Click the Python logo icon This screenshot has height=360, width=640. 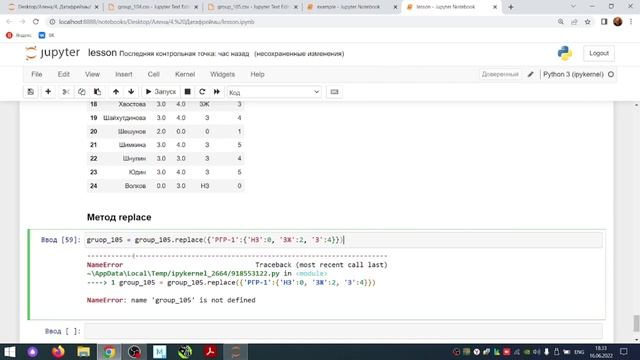pyautogui.click(x=565, y=53)
